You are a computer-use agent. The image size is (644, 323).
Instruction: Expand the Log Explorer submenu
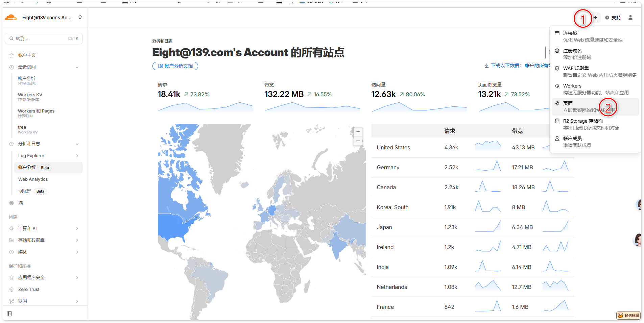pos(77,156)
